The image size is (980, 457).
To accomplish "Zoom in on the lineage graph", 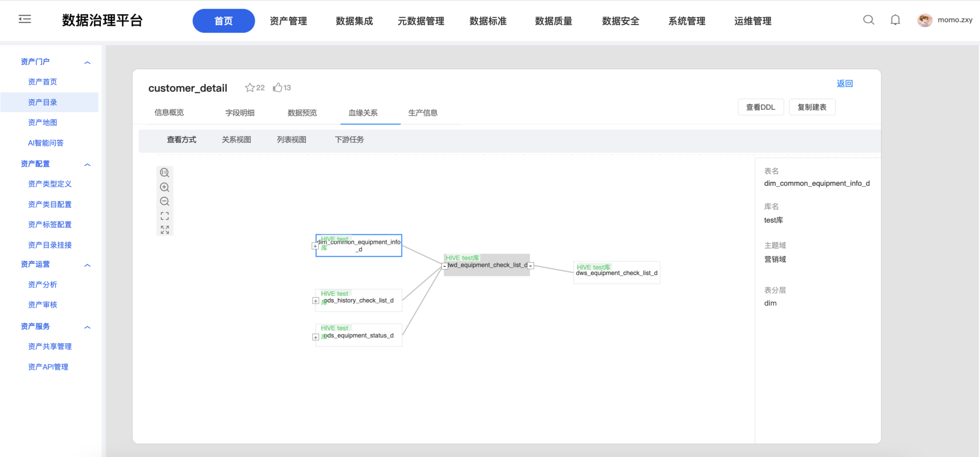I will coord(165,187).
